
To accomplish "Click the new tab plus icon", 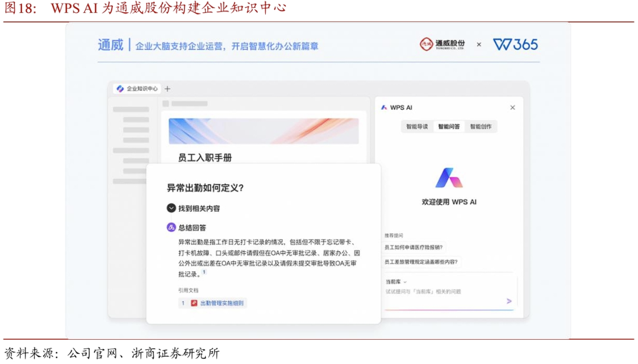I will coord(167,88).
